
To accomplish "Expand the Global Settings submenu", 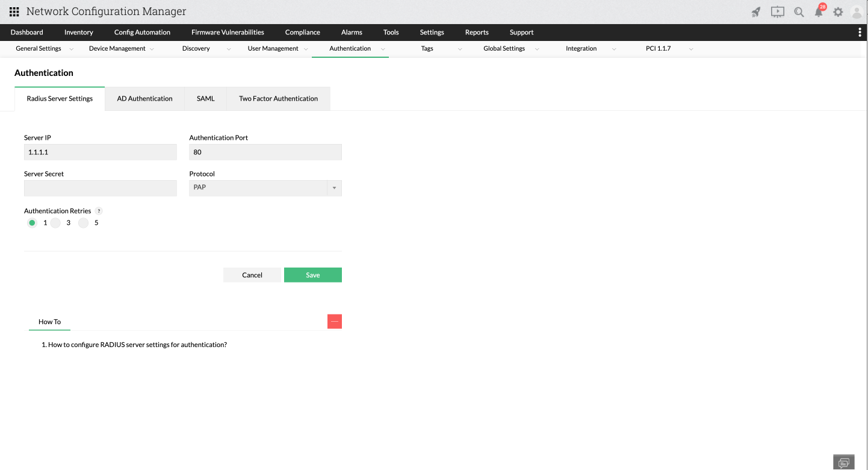I will coord(537,49).
